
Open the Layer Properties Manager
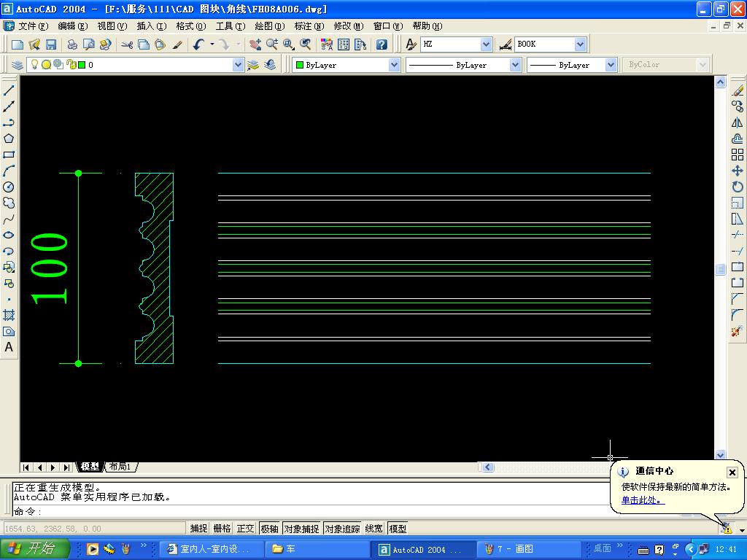coord(18,65)
